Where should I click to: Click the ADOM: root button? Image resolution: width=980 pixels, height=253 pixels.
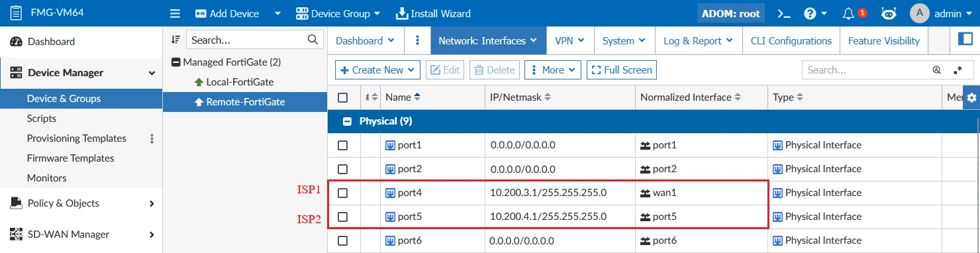pos(731,13)
